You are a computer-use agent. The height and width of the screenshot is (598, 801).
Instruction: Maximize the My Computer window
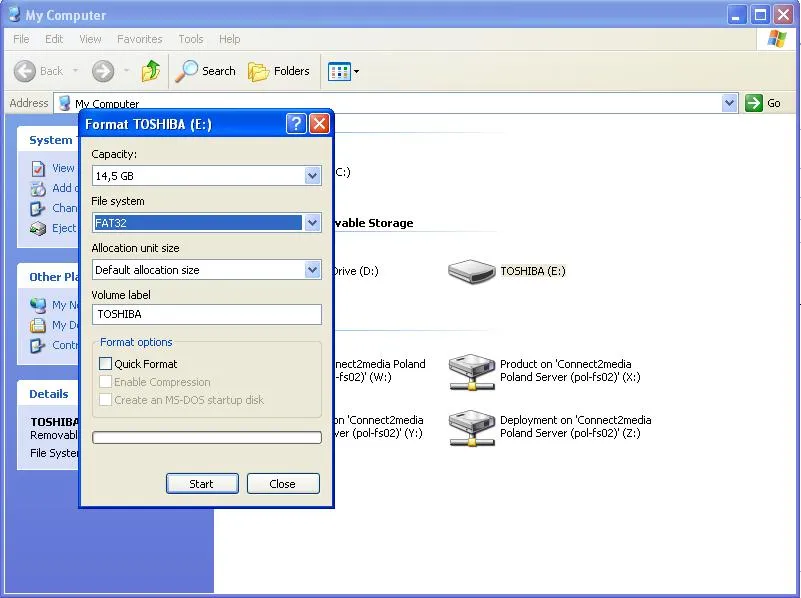[x=760, y=15]
